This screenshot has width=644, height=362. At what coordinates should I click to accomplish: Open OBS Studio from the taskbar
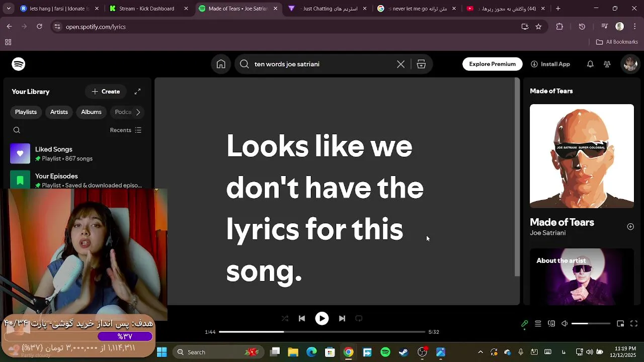pyautogui.click(x=422, y=352)
